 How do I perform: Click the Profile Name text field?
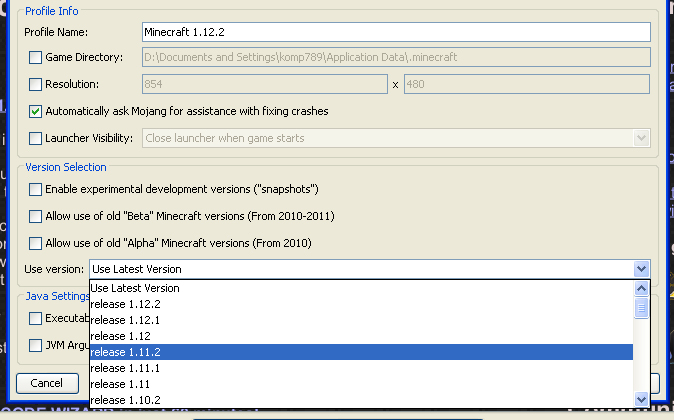[x=396, y=32]
